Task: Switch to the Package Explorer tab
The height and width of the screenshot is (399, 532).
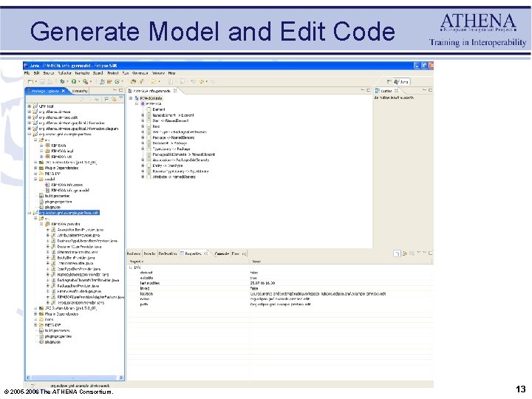Action: [x=46, y=91]
